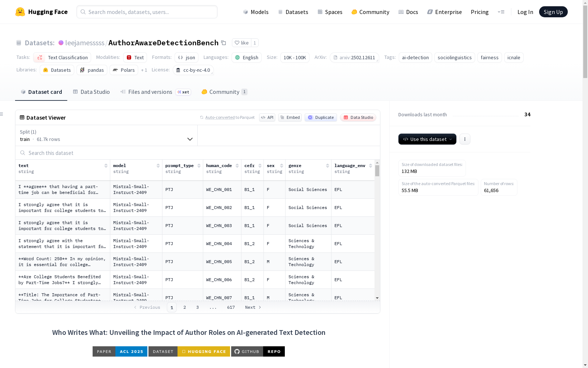Click the main search models input field
Image resolution: width=588 pixels, height=368 pixels.
pyautogui.click(x=147, y=12)
